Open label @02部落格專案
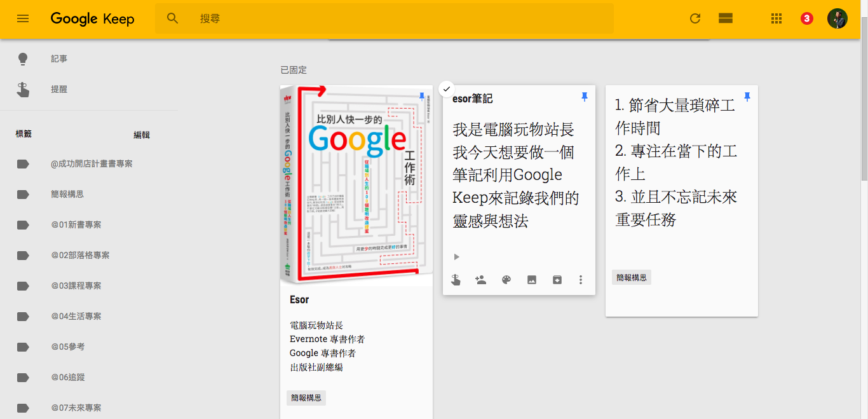 [x=80, y=255]
